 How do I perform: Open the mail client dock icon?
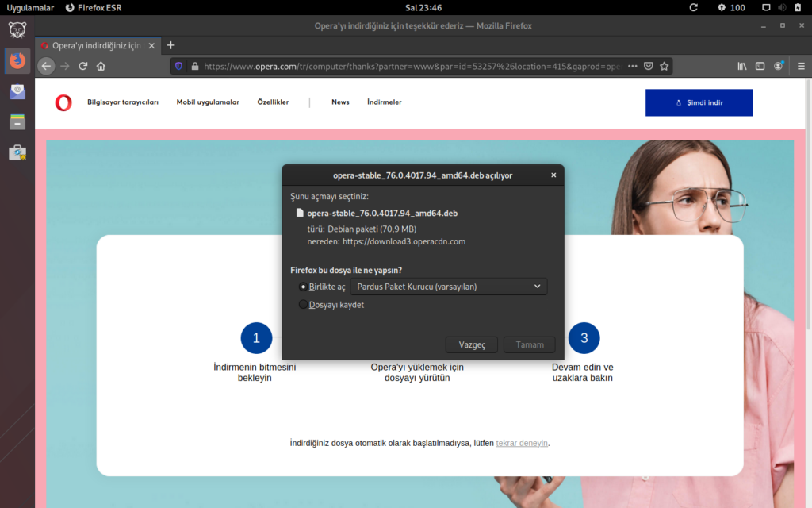17,91
